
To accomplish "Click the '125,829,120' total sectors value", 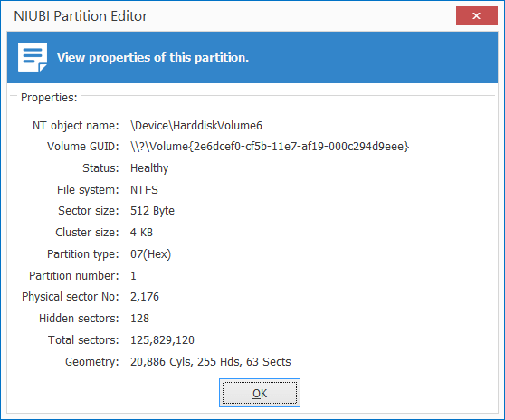I will point(162,340).
